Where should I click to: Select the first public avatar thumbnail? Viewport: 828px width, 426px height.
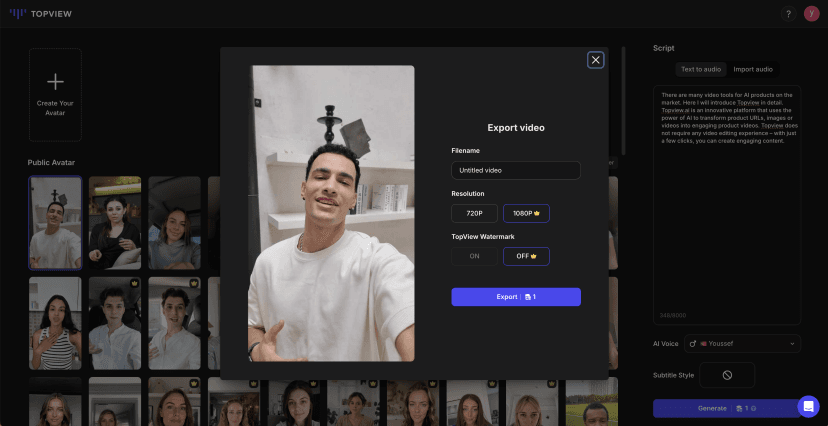coord(55,223)
